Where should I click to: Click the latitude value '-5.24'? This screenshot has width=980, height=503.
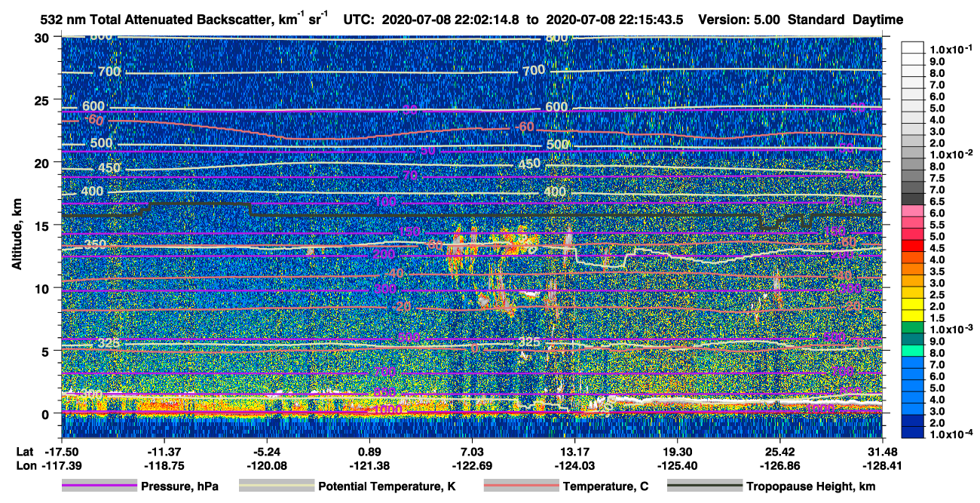(x=267, y=452)
